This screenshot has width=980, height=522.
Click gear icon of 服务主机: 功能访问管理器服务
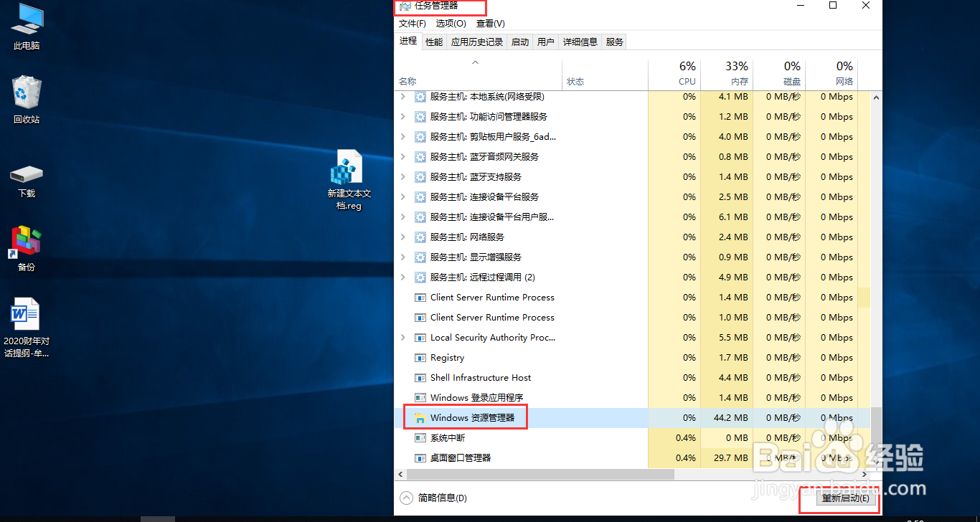[x=420, y=117]
